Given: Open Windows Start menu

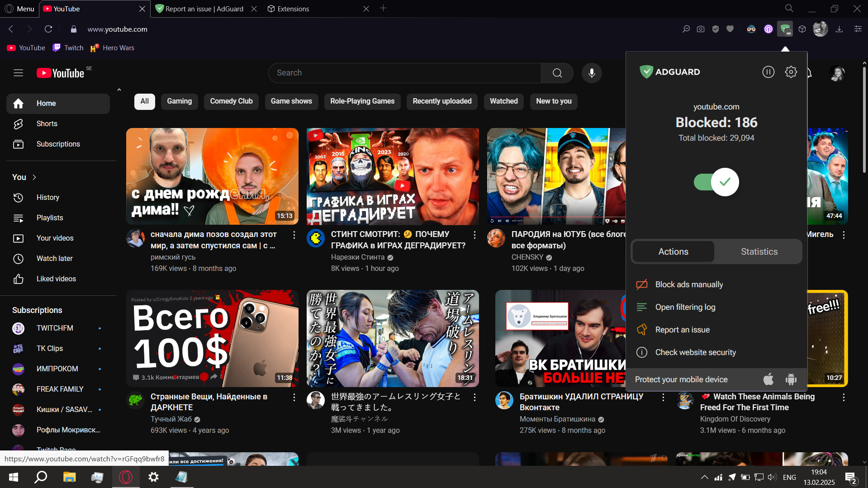Looking at the screenshot, I should point(14,477).
